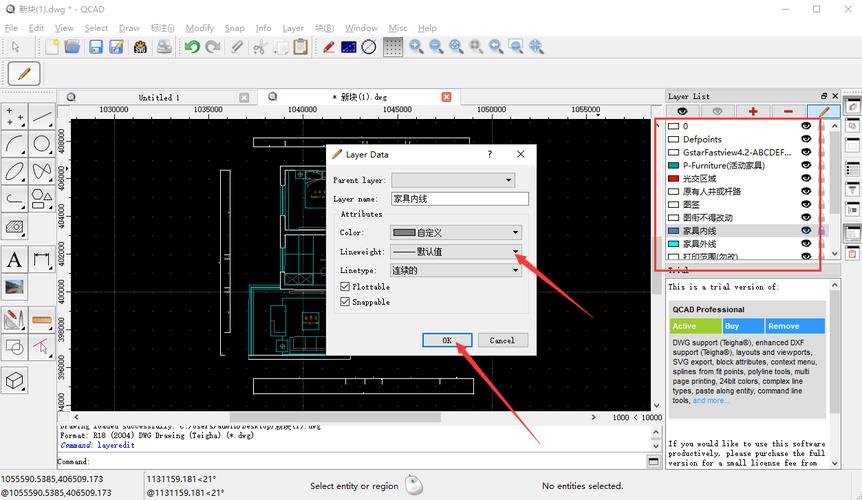Select the Hatch tool

(x=14, y=226)
